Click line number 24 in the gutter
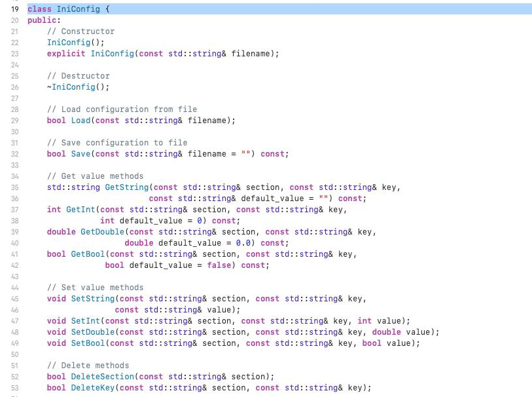532x397 pixels. click(15, 65)
